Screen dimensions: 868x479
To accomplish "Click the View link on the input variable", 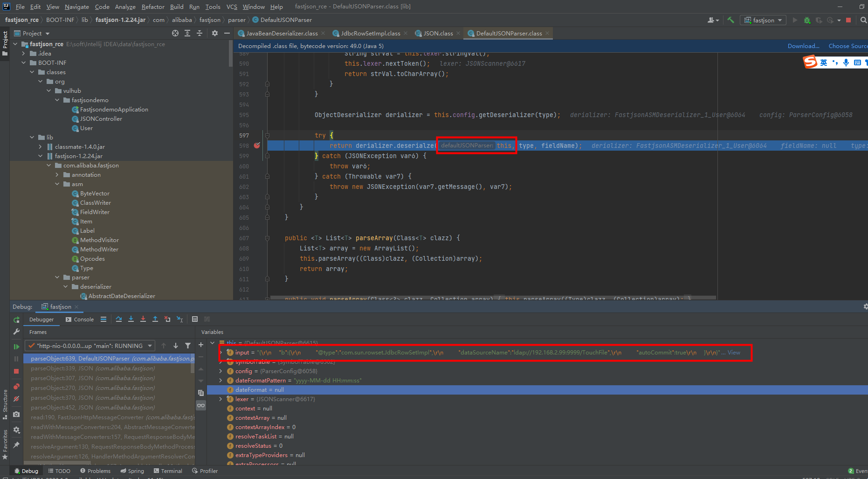I will (x=734, y=352).
